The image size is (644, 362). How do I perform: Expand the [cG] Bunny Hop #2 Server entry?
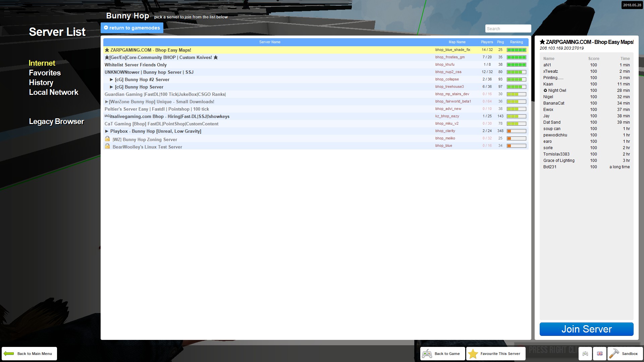tap(111, 79)
